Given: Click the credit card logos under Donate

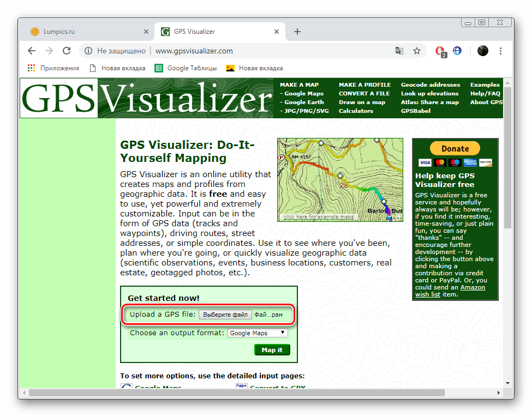Looking at the screenshot, I should [x=455, y=163].
